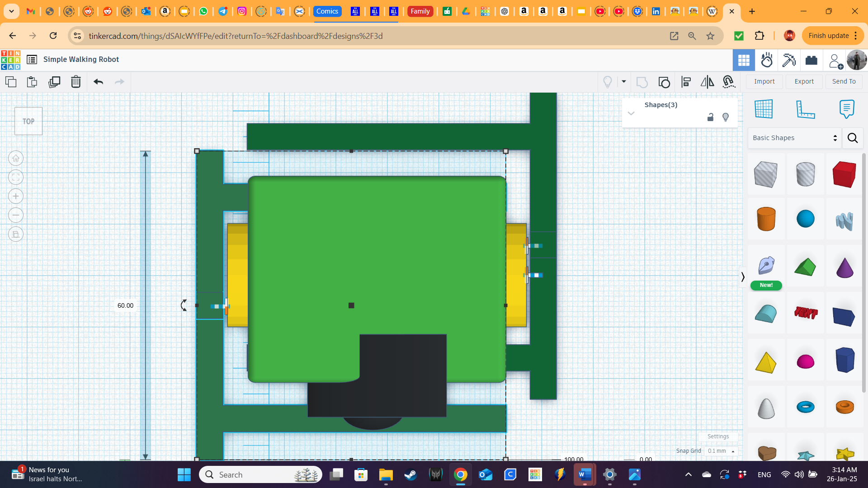Click the Import button
The height and width of the screenshot is (488, 868).
point(764,81)
